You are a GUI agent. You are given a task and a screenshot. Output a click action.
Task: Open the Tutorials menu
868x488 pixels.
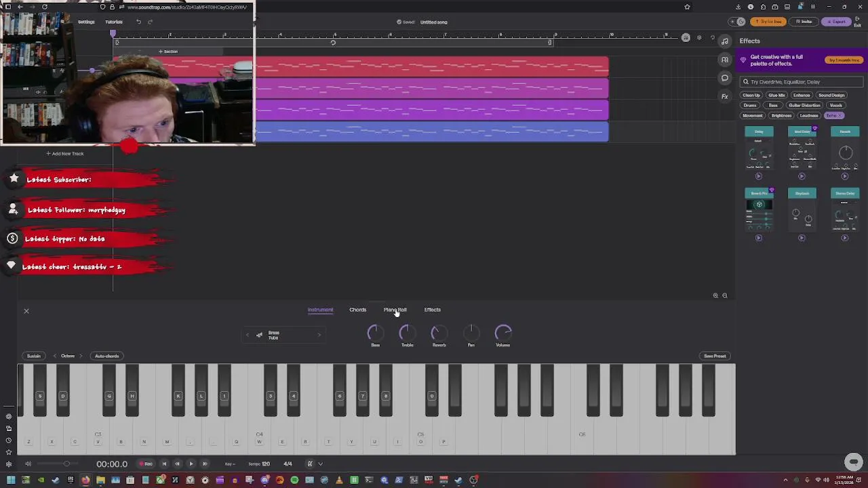click(114, 22)
